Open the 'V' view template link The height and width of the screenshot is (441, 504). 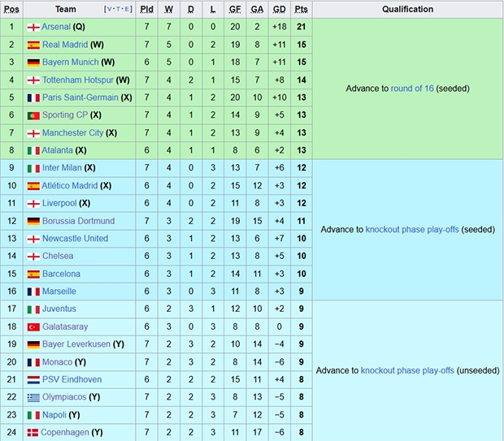109,10
